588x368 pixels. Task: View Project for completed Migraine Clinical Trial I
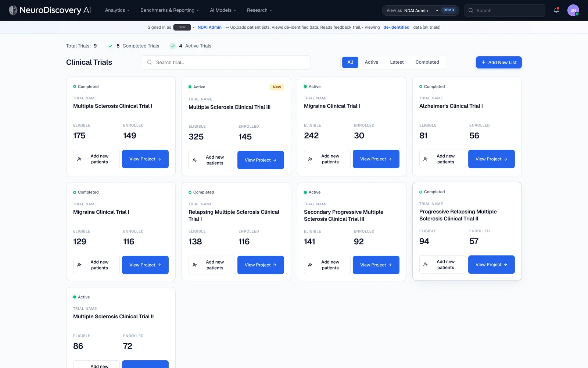click(145, 265)
